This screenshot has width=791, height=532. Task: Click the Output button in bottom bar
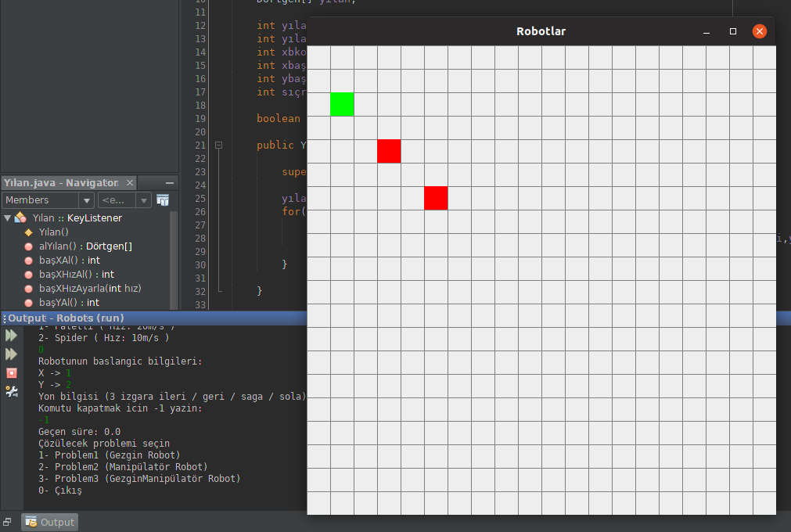click(x=50, y=522)
